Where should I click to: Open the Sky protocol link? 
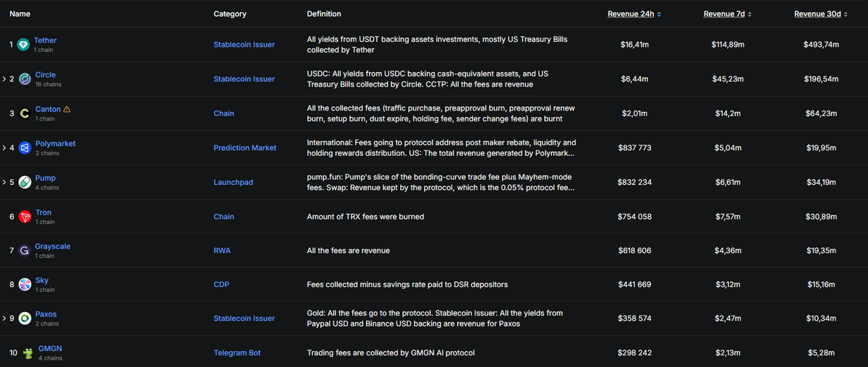[42, 280]
